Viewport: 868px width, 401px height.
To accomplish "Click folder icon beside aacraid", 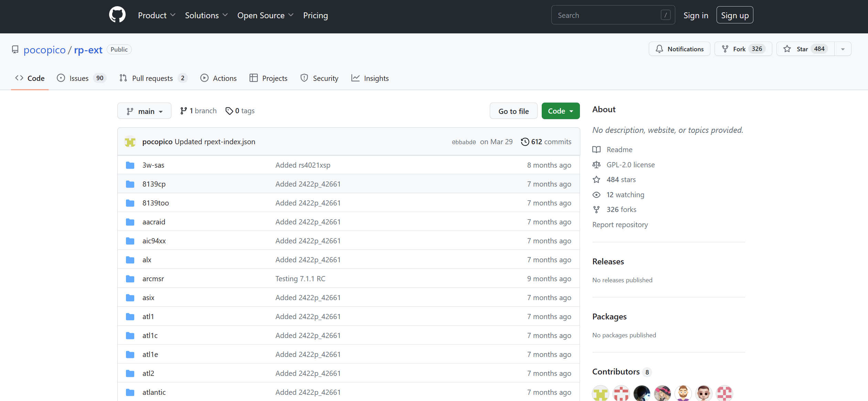I will click(130, 222).
